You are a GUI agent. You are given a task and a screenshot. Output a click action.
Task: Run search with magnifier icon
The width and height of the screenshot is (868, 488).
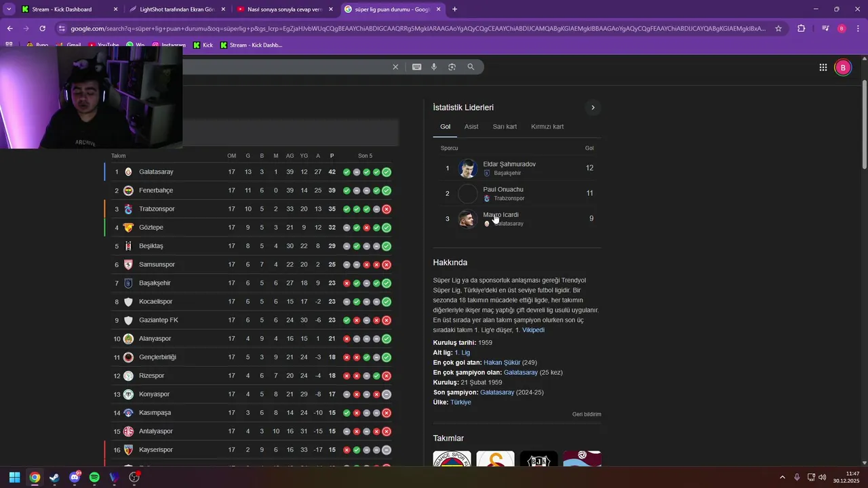(x=471, y=67)
